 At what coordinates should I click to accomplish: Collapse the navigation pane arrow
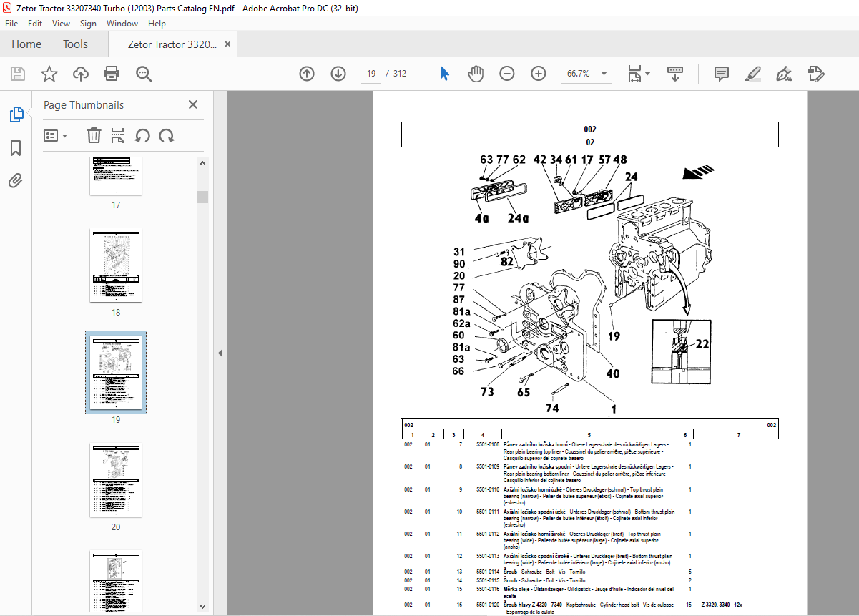point(220,353)
